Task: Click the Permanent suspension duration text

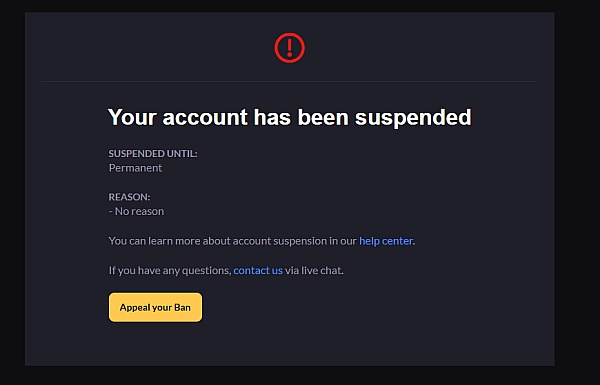Action: (135, 168)
